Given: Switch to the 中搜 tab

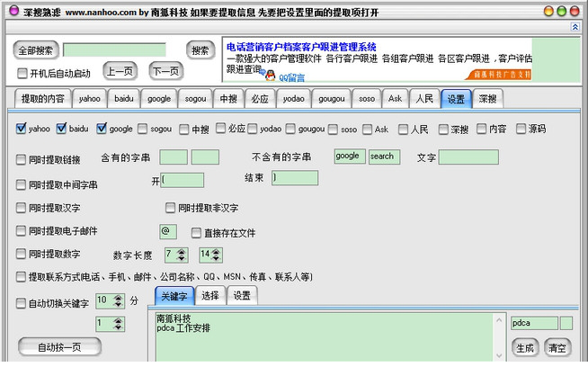Looking at the screenshot, I should (x=228, y=99).
